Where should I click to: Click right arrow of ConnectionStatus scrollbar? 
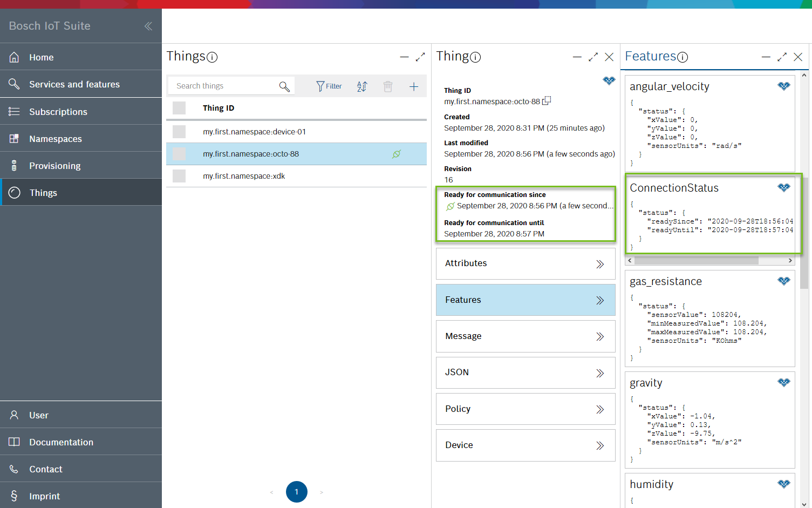790,261
